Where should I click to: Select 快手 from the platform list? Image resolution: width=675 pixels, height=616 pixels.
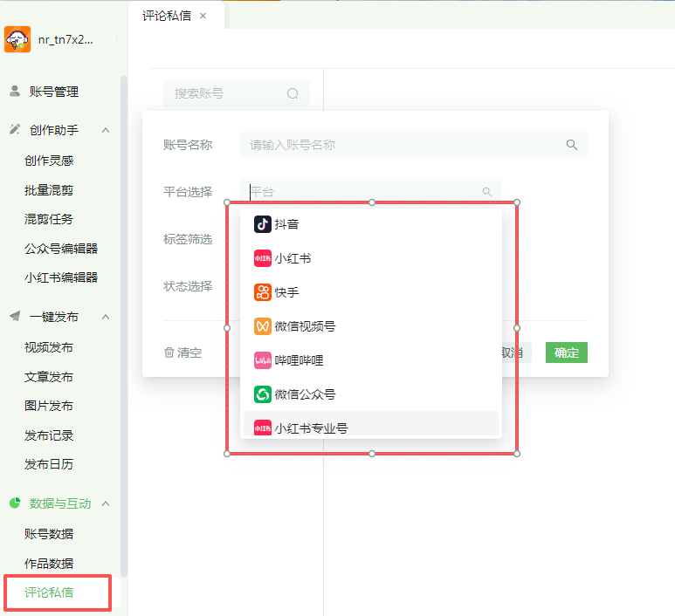(371, 292)
